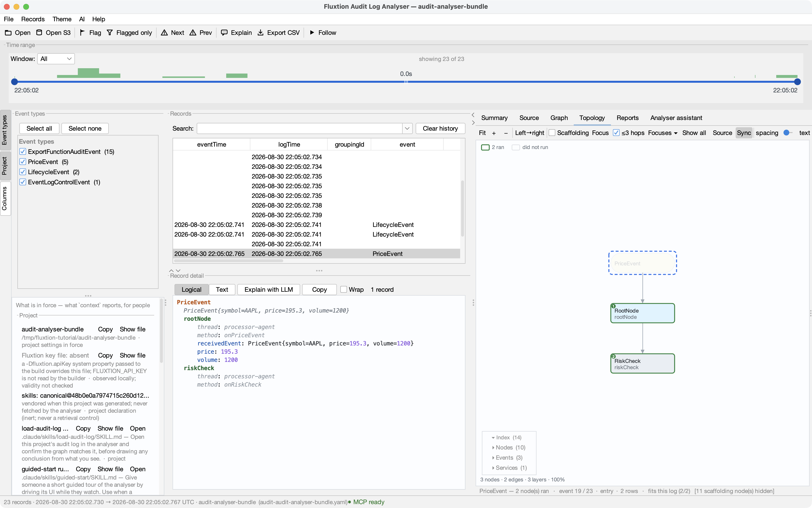Click the Export CSV download icon
This screenshot has width=812, height=508.
(260, 33)
